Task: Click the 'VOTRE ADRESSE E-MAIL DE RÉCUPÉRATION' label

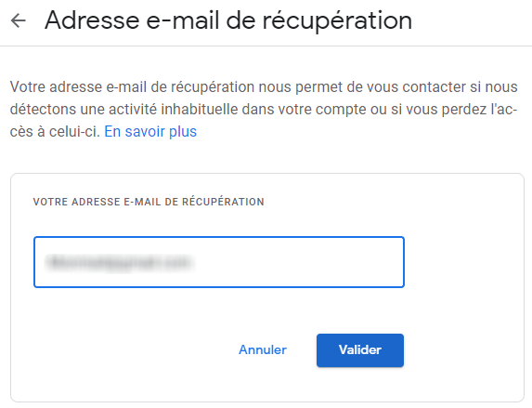Action: click(149, 202)
